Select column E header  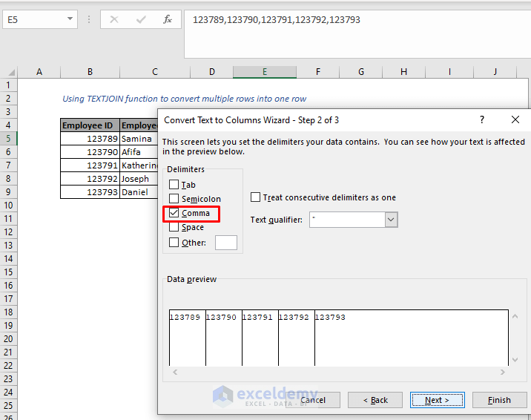click(x=265, y=72)
